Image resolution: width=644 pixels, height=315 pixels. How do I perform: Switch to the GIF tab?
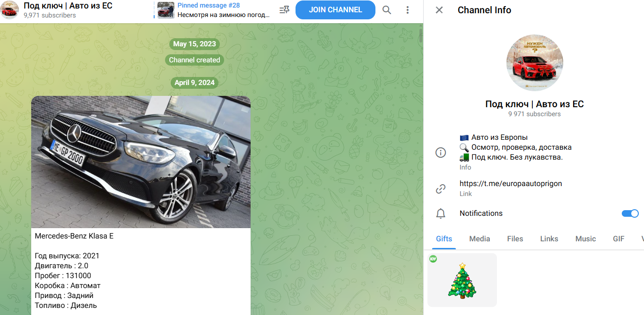(x=618, y=239)
